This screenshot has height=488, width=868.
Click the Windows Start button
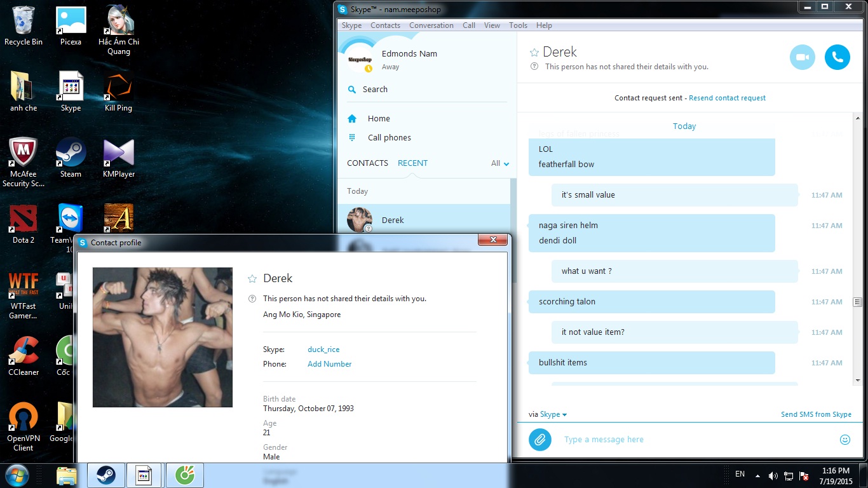17,475
